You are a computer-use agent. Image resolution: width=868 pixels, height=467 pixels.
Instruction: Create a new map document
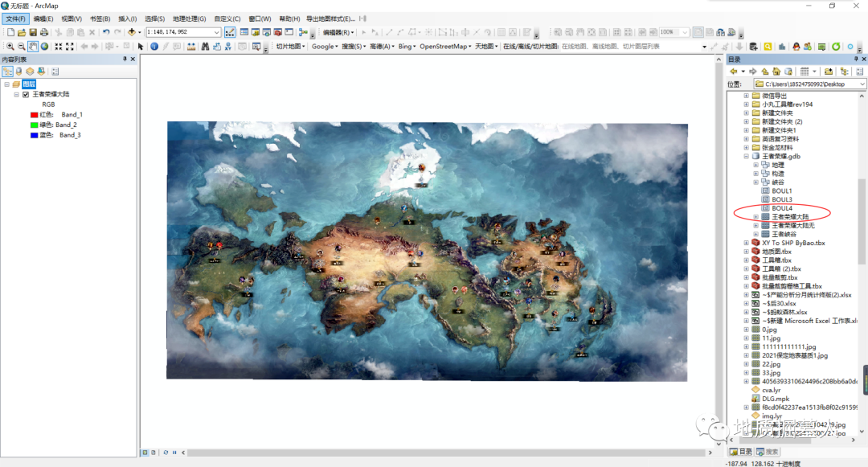pos(10,33)
